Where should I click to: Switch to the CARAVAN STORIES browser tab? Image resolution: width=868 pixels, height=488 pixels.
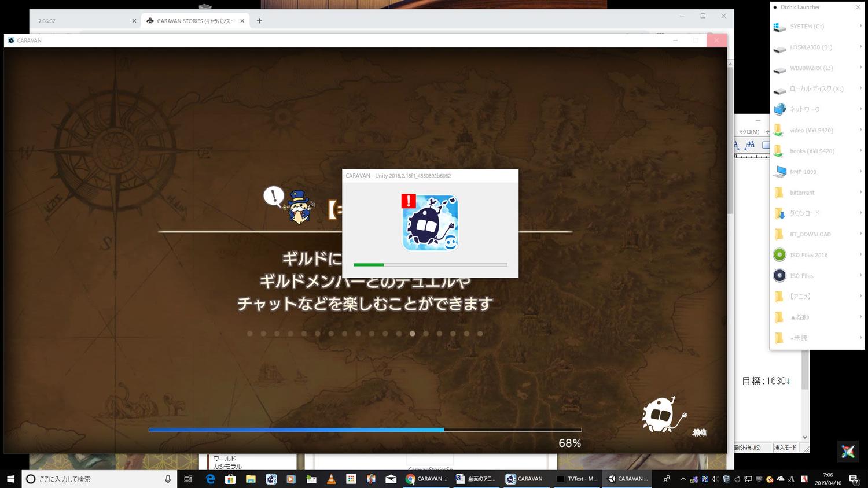click(x=194, y=21)
